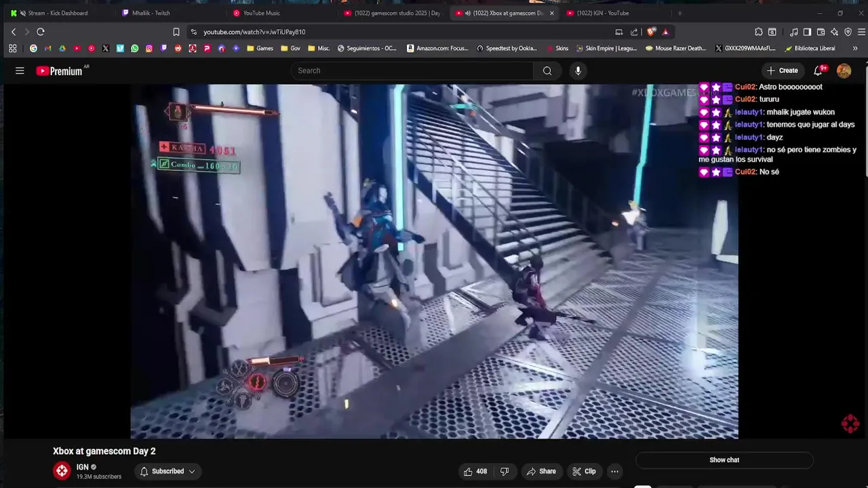868x488 pixels.
Task: Close the Xbox at gamescom tab
Action: coord(551,13)
